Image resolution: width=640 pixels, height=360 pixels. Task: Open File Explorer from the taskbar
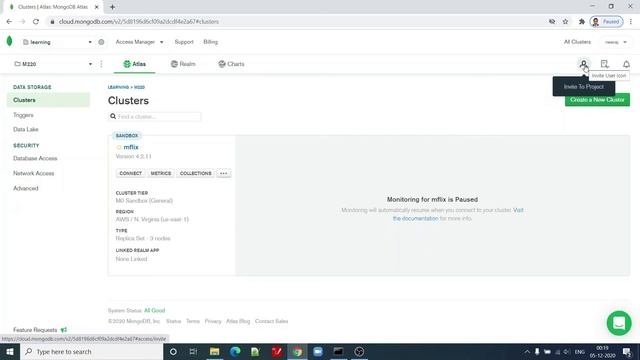(214, 351)
